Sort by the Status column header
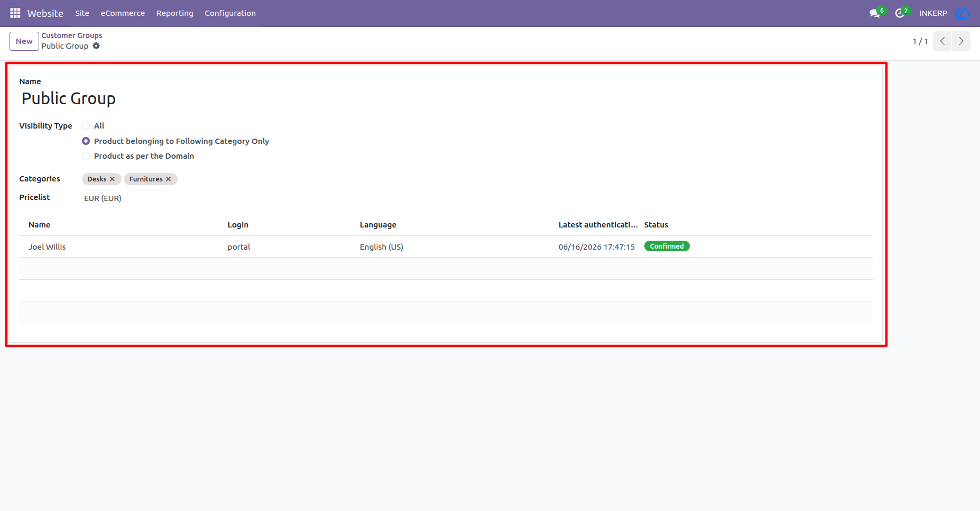The image size is (980, 511). tap(656, 225)
